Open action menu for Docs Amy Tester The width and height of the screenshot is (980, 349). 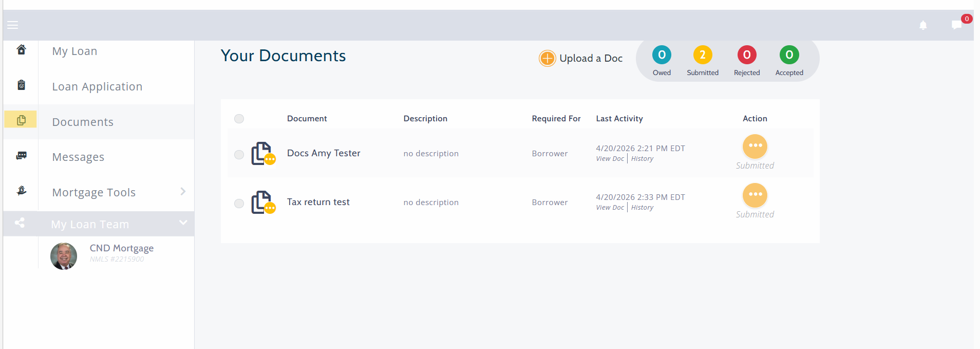tap(755, 146)
